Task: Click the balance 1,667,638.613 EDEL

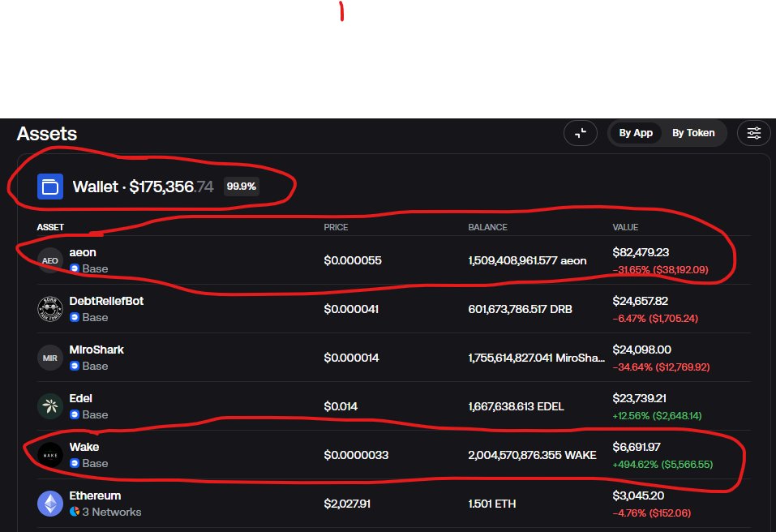Action: pyautogui.click(x=516, y=406)
